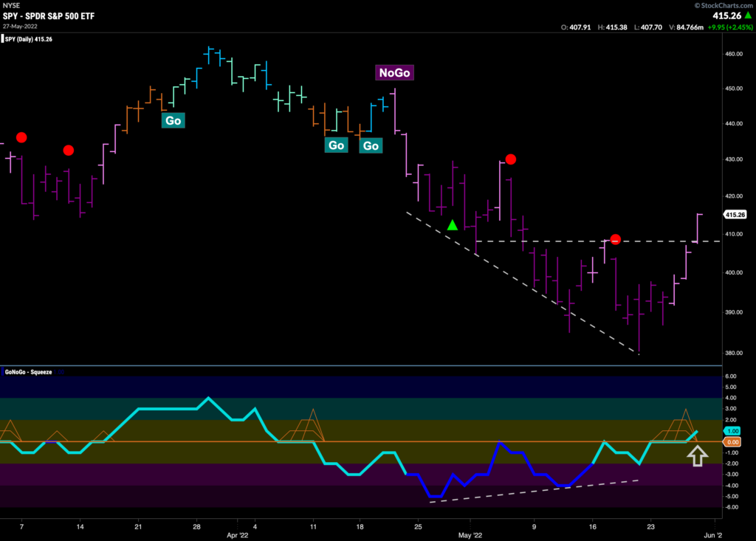Click the H: 415.38 high value
Screen dimensions: 756x541
(612, 27)
